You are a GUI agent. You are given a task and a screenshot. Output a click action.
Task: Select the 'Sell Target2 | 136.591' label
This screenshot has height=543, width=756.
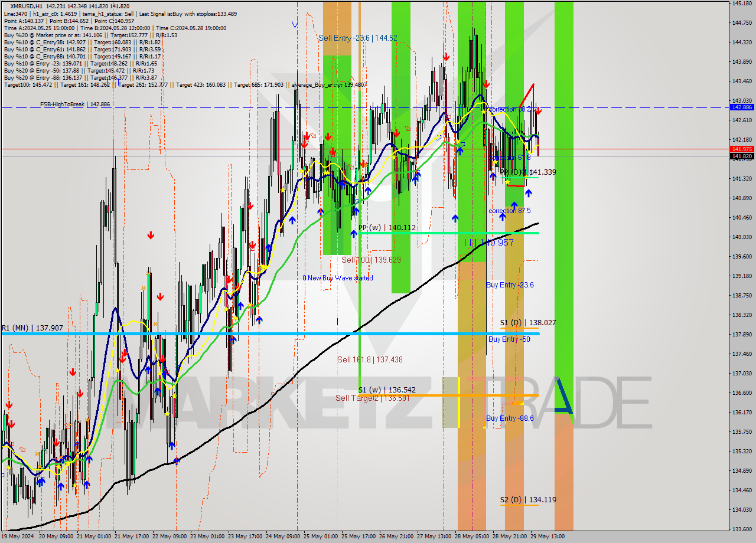pyautogui.click(x=373, y=398)
